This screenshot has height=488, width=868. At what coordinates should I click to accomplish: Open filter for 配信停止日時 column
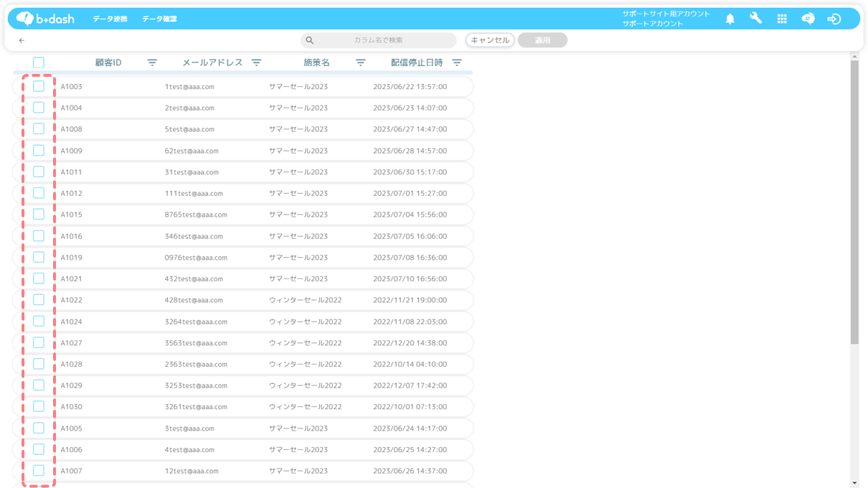[x=457, y=63]
